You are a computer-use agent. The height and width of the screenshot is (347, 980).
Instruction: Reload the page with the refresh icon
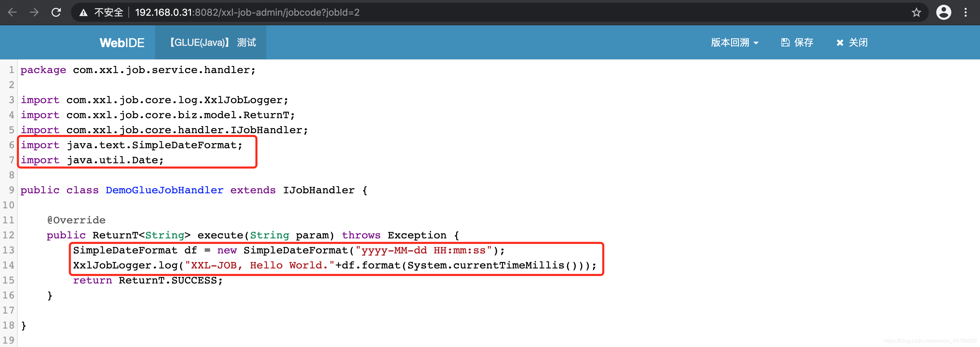coord(56,13)
